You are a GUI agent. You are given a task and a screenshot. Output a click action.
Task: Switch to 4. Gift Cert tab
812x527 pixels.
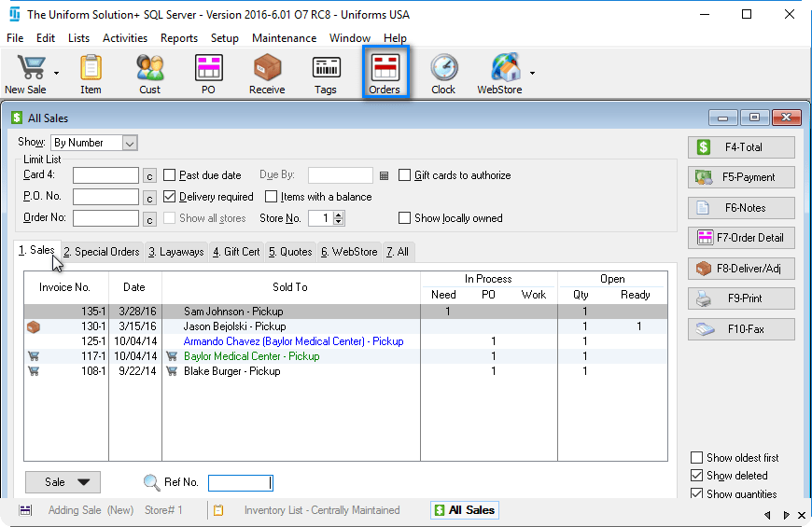point(237,252)
